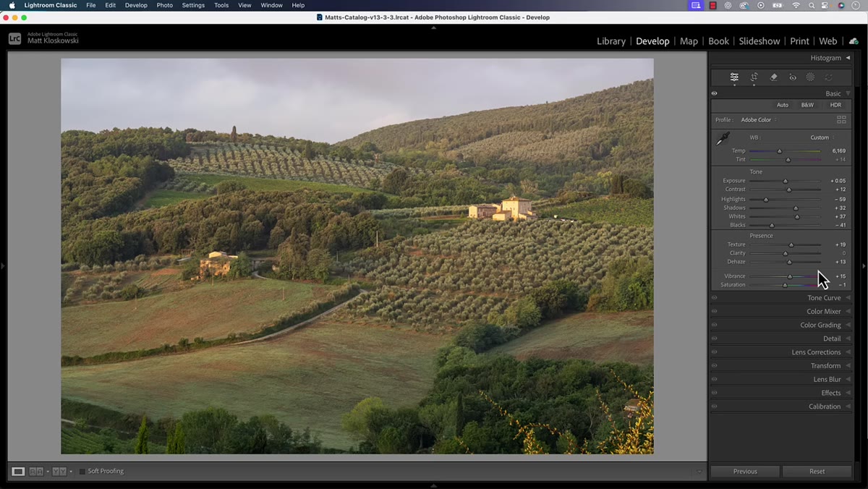Open the Masking tool
Screen dimensions: 868x489
[810, 77]
